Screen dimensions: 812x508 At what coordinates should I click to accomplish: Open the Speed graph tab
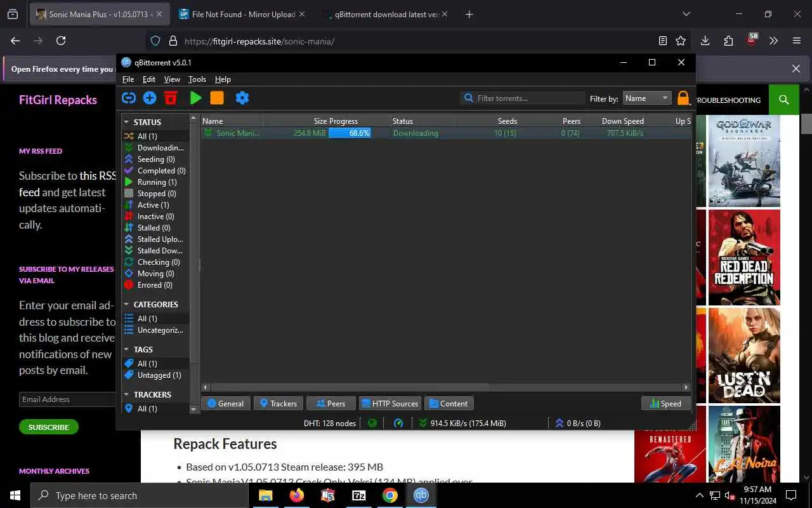tap(665, 403)
